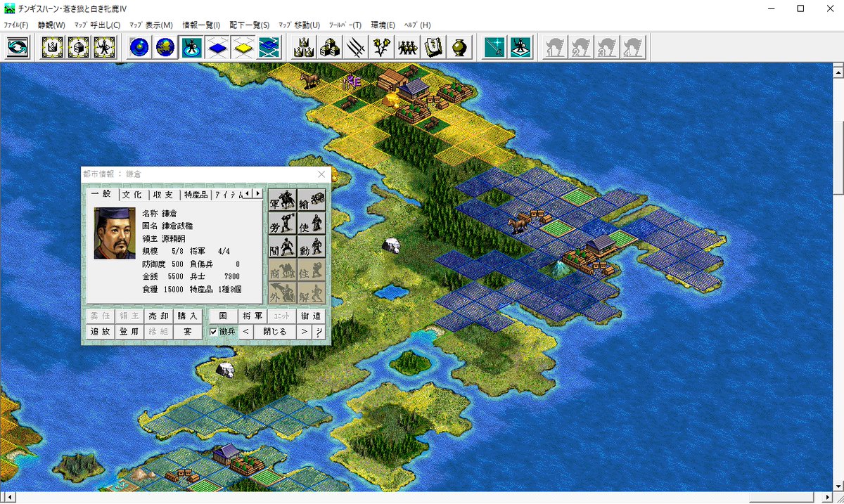Image resolution: width=844 pixels, height=504 pixels.
Task: Switch to the 収支 tab
Action: (x=163, y=195)
